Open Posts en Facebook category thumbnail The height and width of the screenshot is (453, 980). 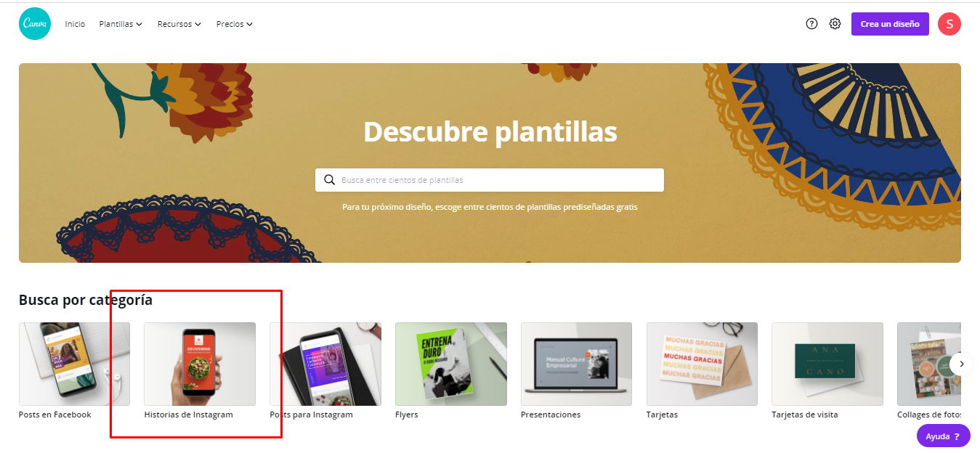click(74, 364)
